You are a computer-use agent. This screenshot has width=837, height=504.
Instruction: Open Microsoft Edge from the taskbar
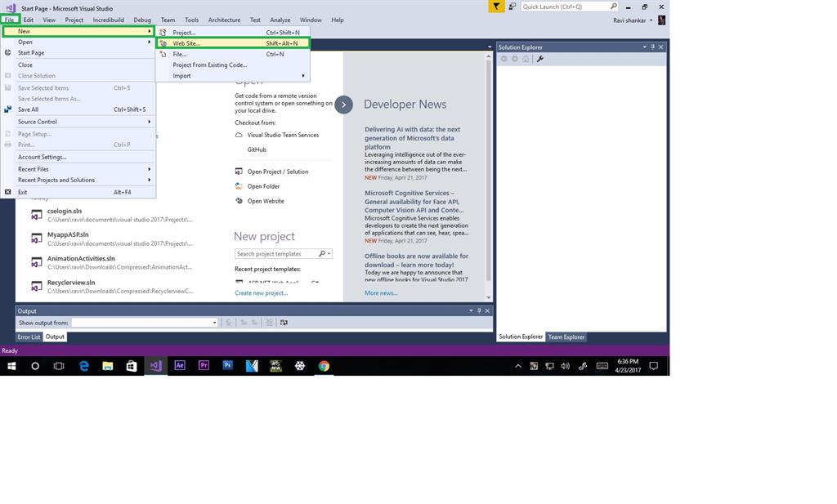coord(84,366)
